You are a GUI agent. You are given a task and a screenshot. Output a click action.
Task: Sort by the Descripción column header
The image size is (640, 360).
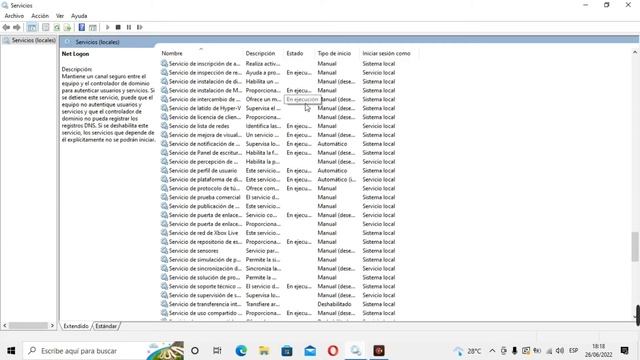[260, 53]
